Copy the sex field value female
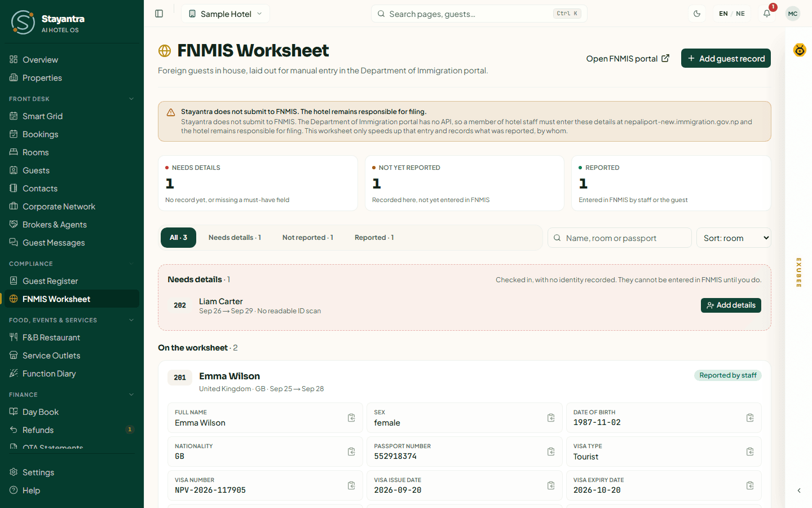Image resolution: width=812 pixels, height=508 pixels. click(x=551, y=418)
